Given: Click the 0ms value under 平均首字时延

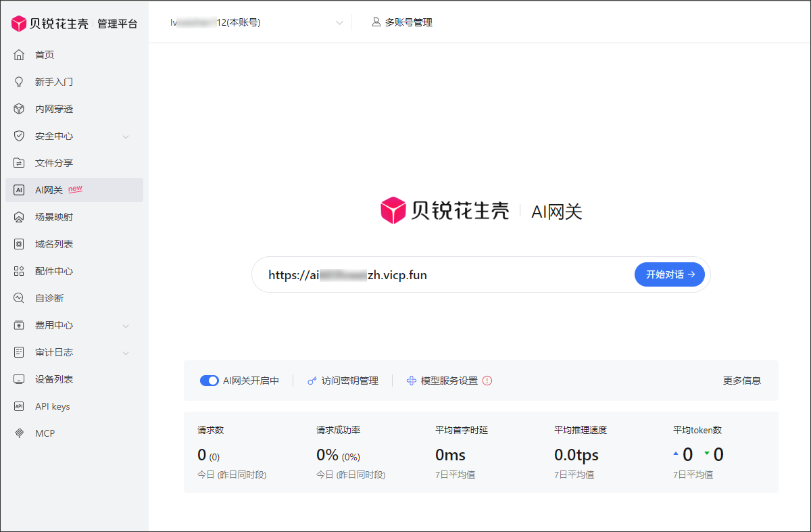Looking at the screenshot, I should coord(450,455).
